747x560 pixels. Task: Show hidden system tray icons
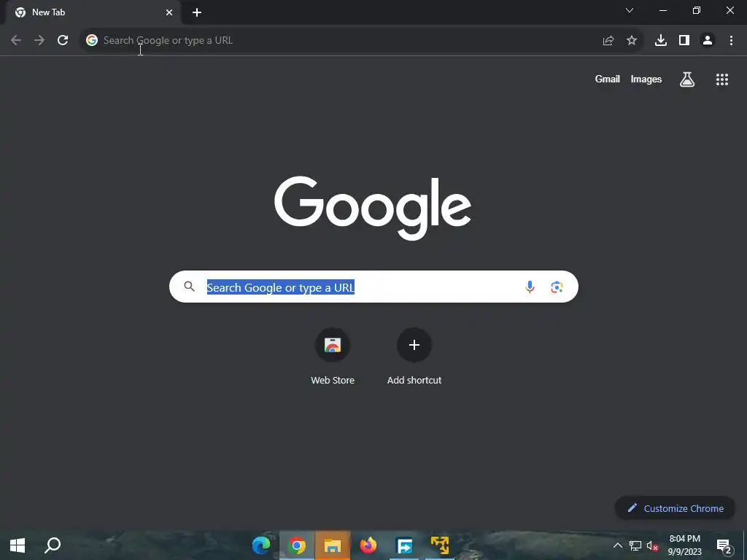click(618, 545)
